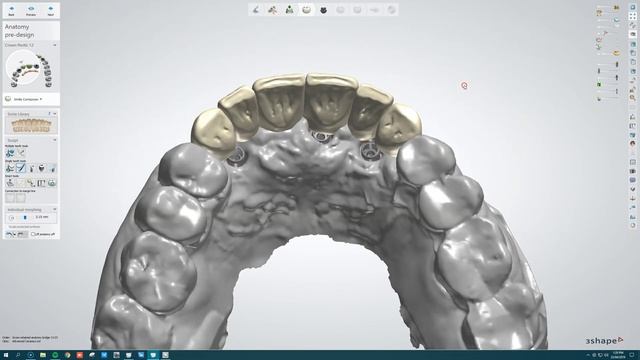Click the last greyed step in workflow bar
The width and height of the screenshot is (640, 360).
pyautogui.click(x=391, y=9)
